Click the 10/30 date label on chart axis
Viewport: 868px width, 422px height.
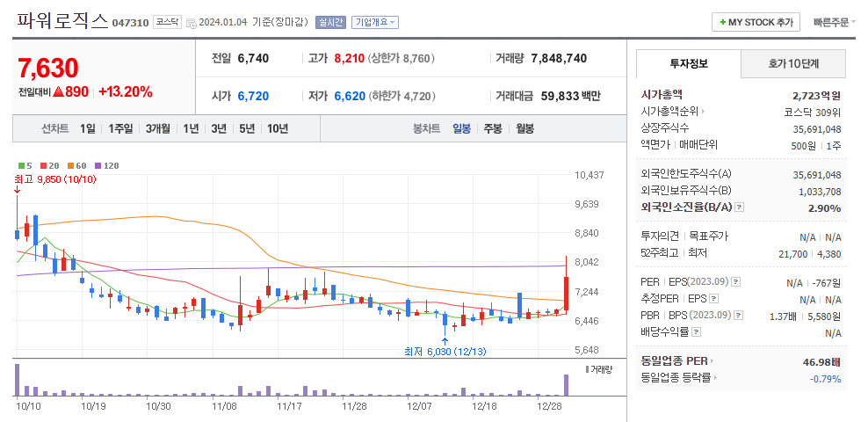(158, 406)
